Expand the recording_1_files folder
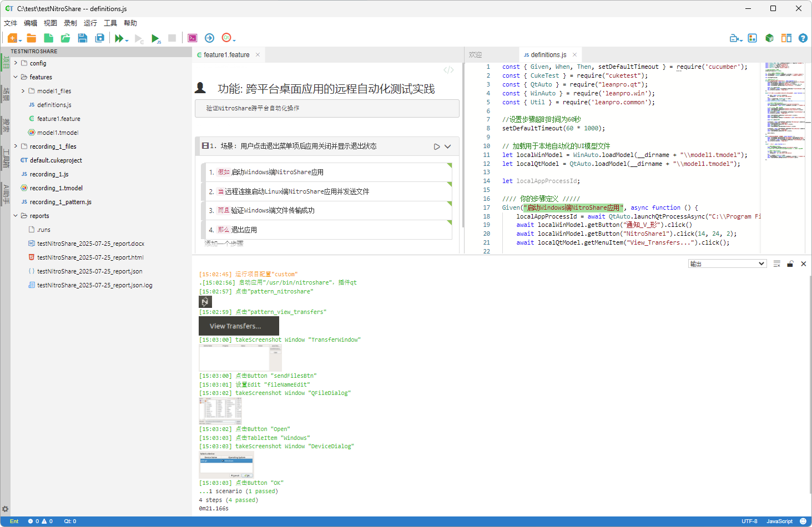 pos(16,146)
